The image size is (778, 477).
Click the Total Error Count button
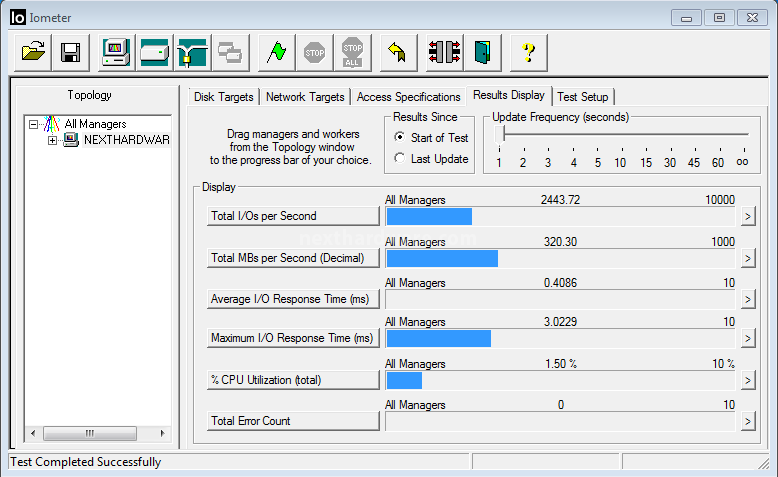[293, 421]
